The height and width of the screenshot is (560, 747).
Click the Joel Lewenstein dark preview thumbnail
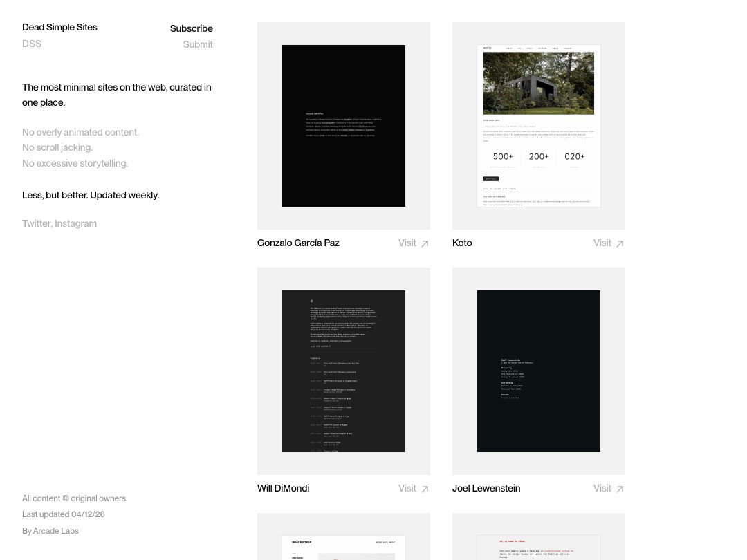(538, 371)
